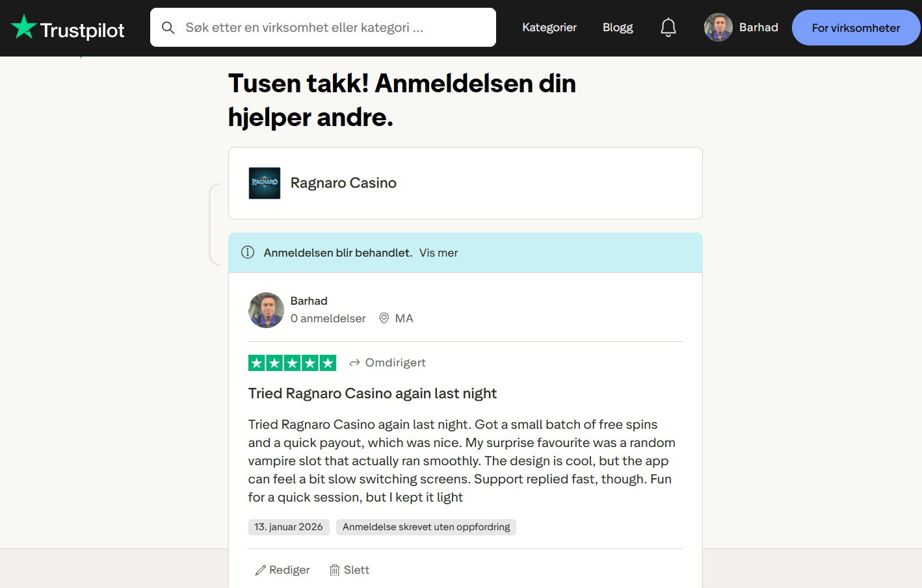Open the reviewer name Barhad
This screenshot has width=922, height=588.
tap(309, 301)
